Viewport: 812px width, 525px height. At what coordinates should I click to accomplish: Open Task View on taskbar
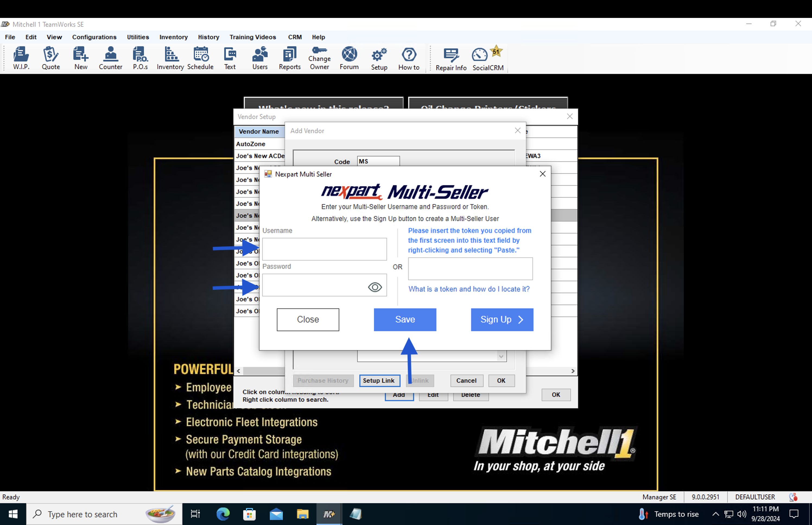[x=196, y=514]
